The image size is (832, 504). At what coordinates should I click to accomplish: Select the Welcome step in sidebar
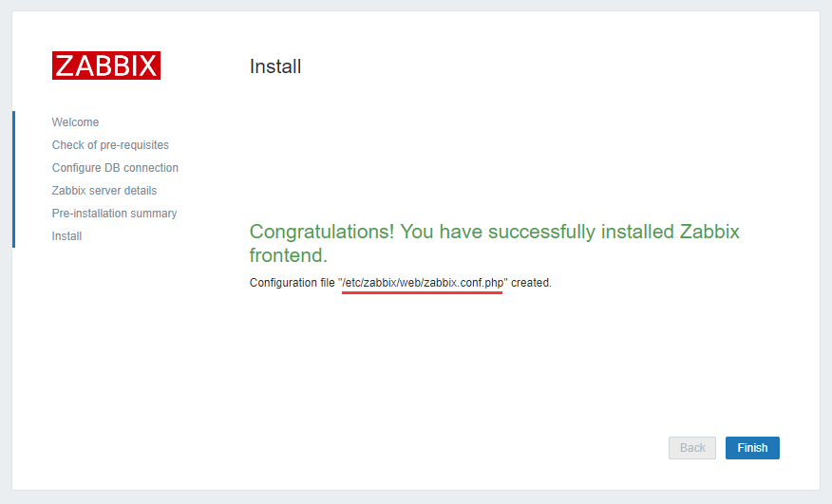tap(75, 122)
